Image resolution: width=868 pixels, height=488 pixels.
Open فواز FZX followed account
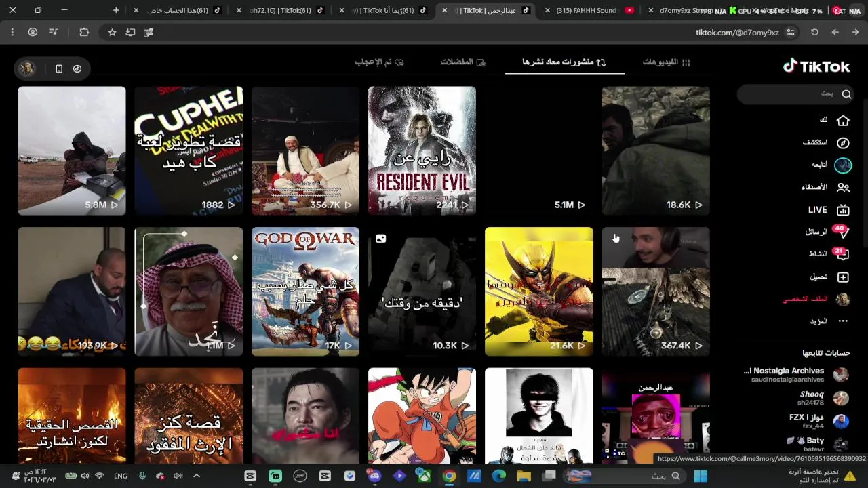point(819,421)
